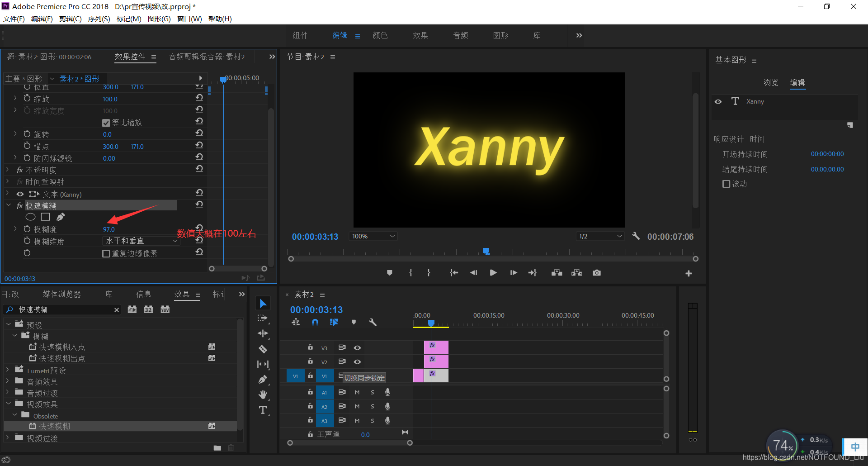This screenshot has height=466, width=868.
Task: Toggle 重复边缘像素 checkbox
Action: pyautogui.click(x=106, y=253)
